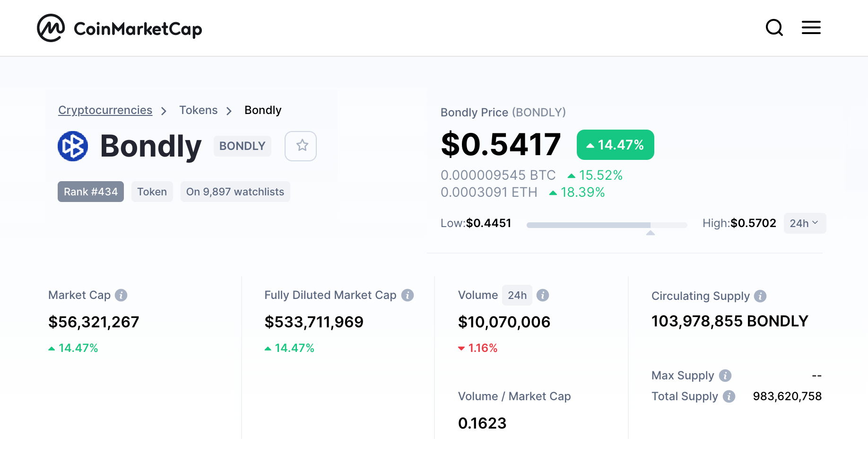Open Circulating Supply info icon
This screenshot has height=456, width=868.
760,296
